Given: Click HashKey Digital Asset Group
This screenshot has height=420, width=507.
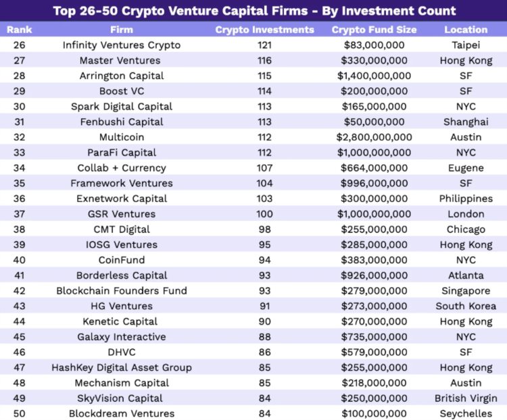Looking at the screenshot, I should [122, 367].
